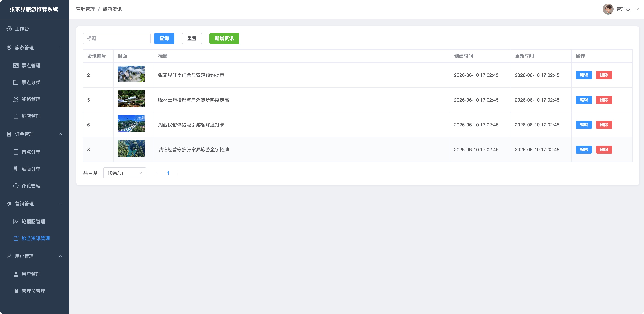This screenshot has height=314, width=644.
Task: Click the administrator avatar picture
Action: [x=608, y=9]
